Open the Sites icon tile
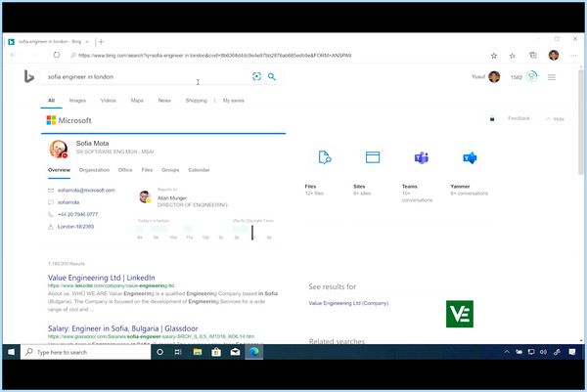This screenshot has width=587, height=392. 373,157
